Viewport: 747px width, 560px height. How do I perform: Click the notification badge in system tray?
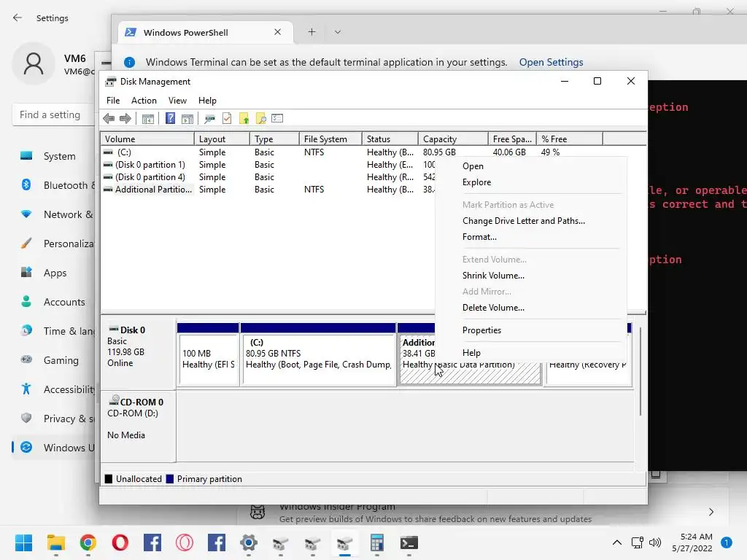[726, 542]
